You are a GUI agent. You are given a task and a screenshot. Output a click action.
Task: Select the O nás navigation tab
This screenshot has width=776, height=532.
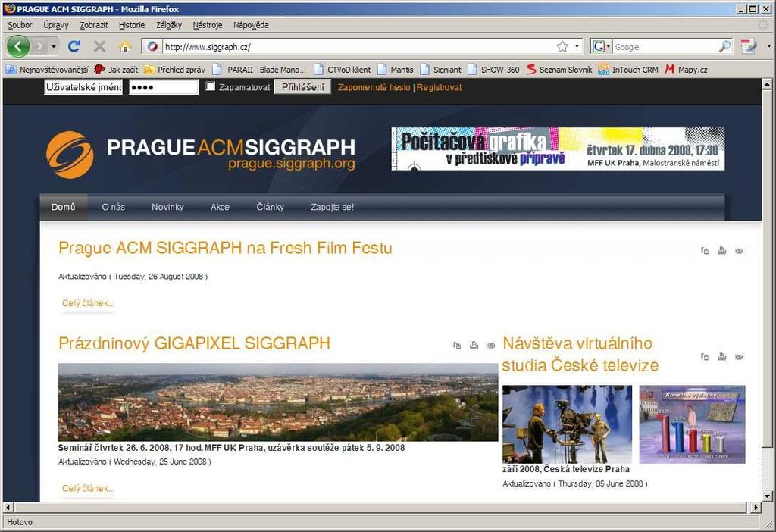pyautogui.click(x=114, y=207)
